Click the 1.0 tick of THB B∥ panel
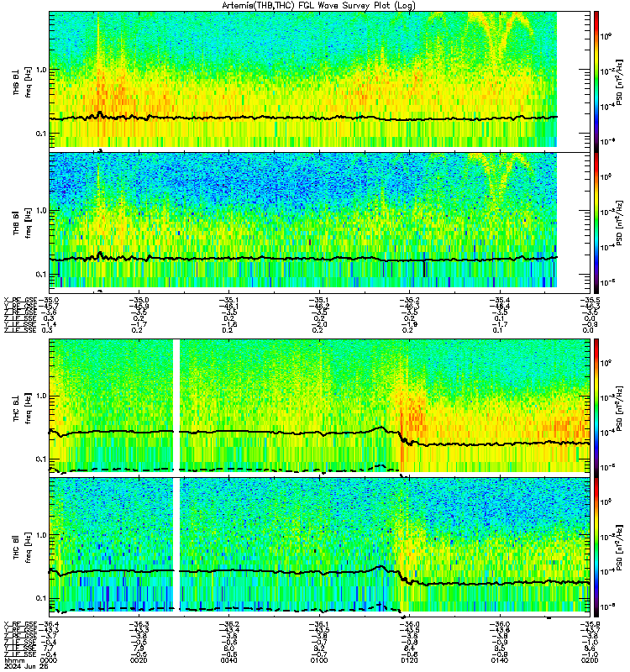630x672 pixels. 41,211
